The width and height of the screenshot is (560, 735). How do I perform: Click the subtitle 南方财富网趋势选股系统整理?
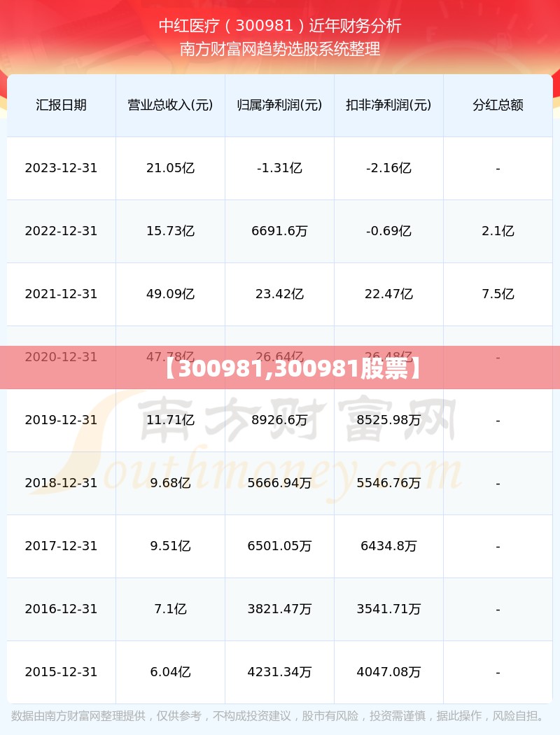[x=280, y=49]
